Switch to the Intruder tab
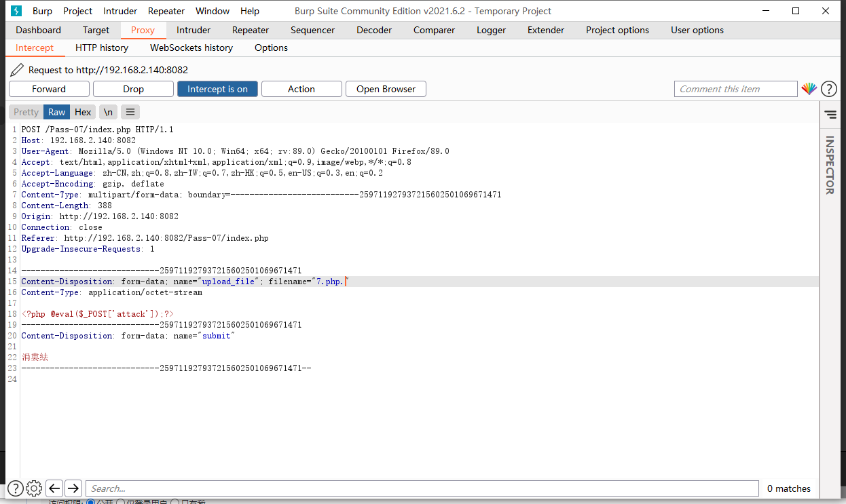The height and width of the screenshot is (504, 846). [194, 30]
